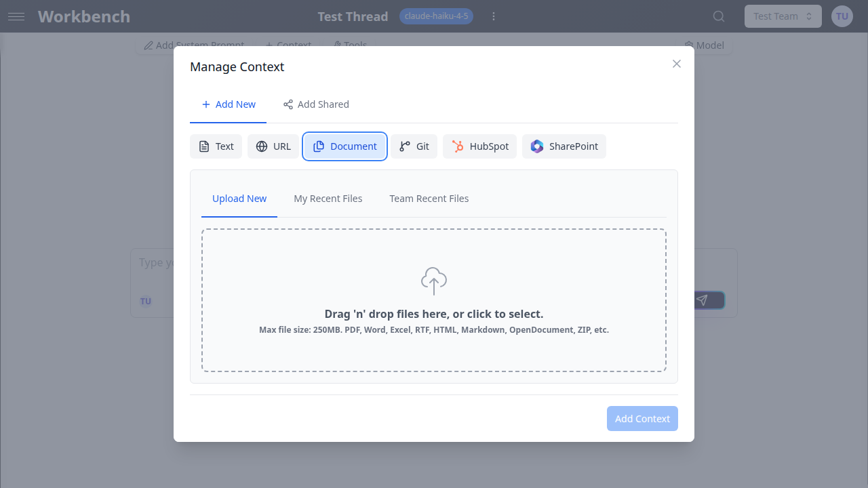Stay on the Upload New tab
Viewport: 868px width, 488px height.
[239, 198]
